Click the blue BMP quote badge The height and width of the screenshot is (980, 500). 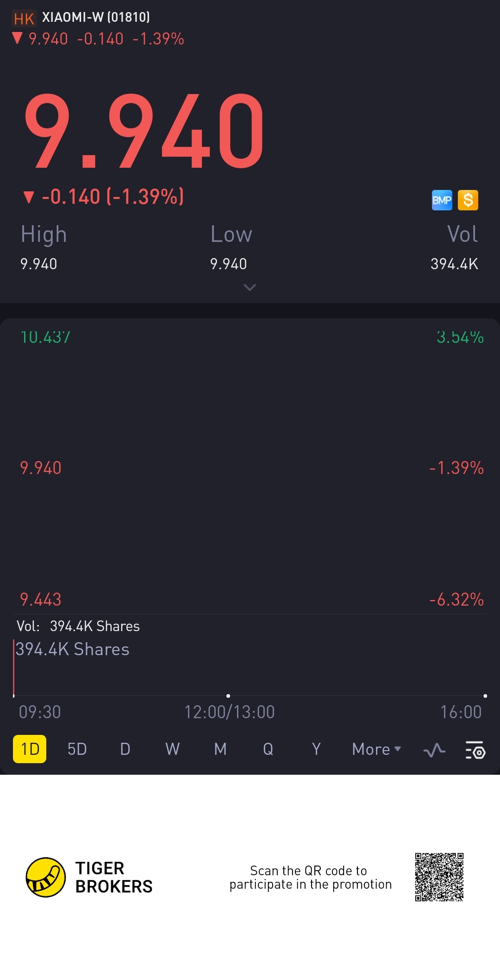tap(442, 200)
